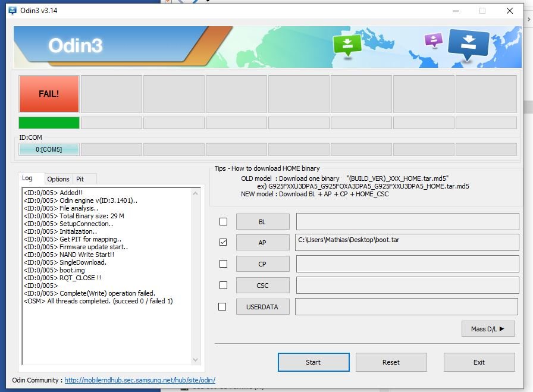Click the 0:[COM5] port box
This screenshot has width=533, height=392.
click(x=49, y=149)
